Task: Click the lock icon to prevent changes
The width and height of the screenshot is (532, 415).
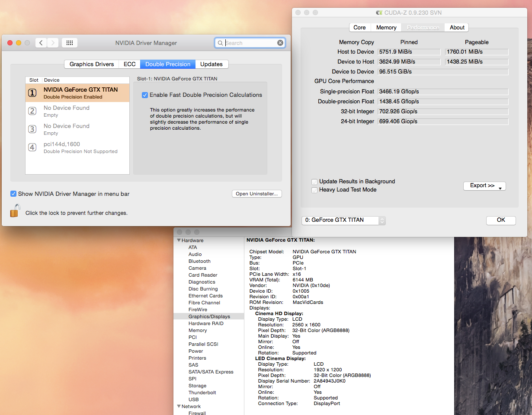Action: coord(15,211)
